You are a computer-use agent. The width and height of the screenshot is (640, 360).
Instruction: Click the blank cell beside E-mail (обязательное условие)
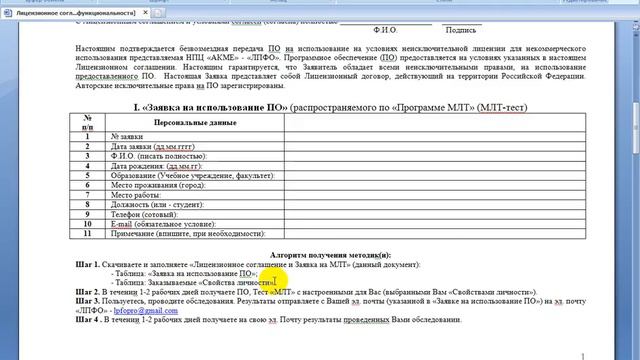(x=435, y=224)
